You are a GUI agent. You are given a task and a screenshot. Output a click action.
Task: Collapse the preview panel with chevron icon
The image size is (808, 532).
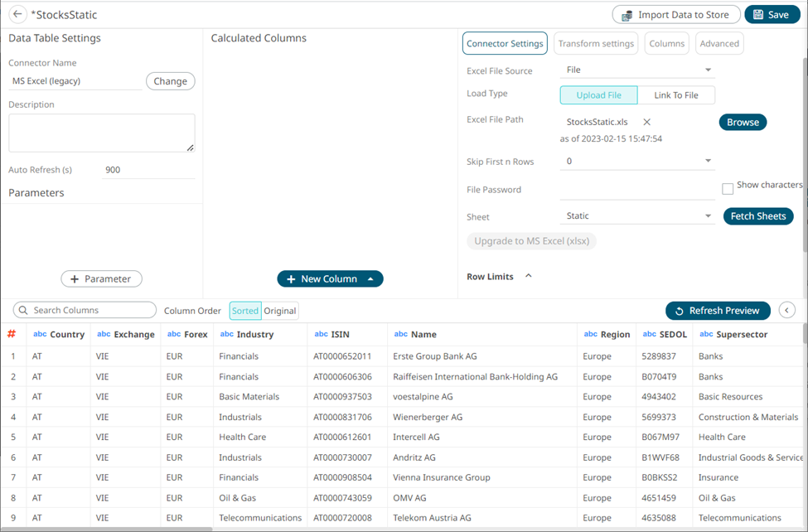[x=787, y=310]
